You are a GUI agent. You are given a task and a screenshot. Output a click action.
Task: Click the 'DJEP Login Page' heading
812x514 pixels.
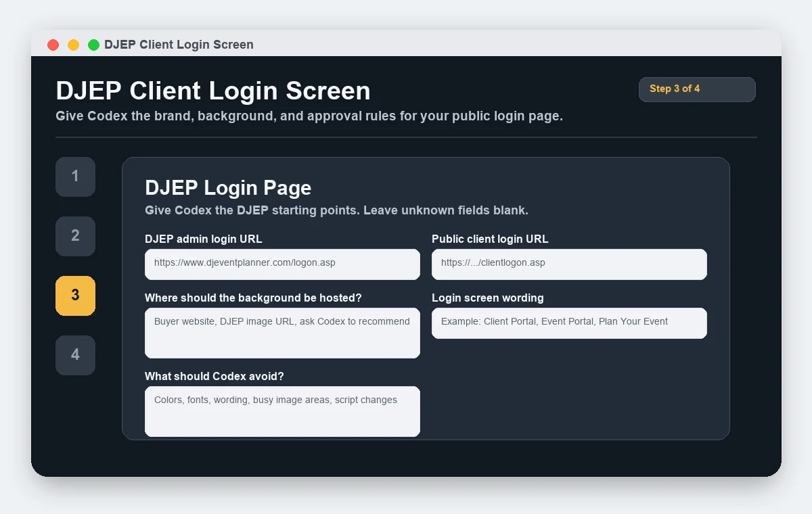pyautogui.click(x=228, y=187)
